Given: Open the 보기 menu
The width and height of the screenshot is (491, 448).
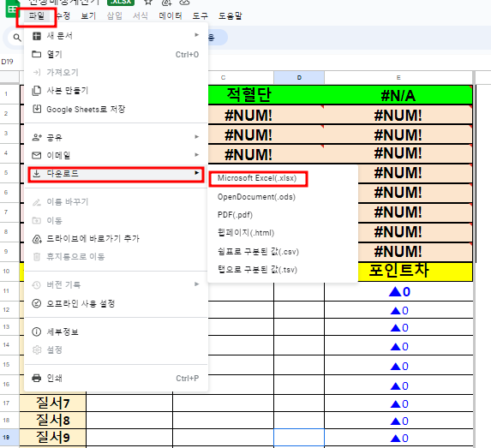Looking at the screenshot, I should coord(88,15).
